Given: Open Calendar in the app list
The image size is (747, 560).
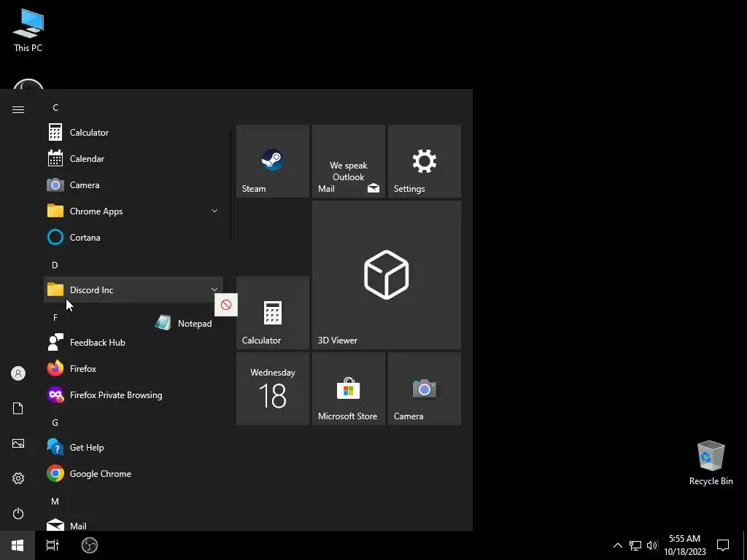Looking at the screenshot, I should tap(133, 158).
